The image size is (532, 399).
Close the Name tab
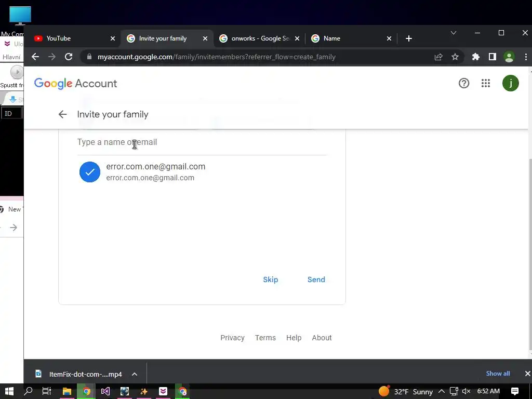389,38
